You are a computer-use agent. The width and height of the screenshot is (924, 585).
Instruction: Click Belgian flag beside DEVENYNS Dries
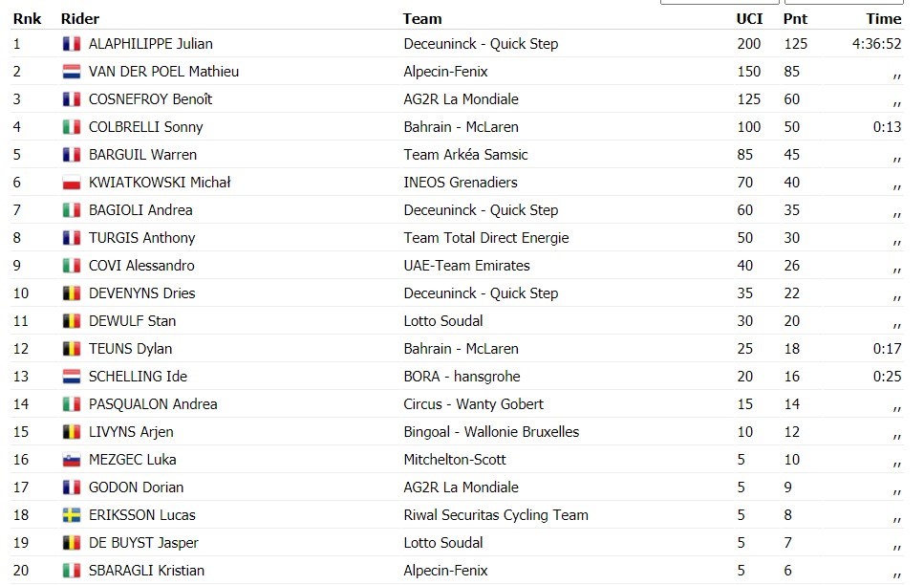(x=72, y=293)
